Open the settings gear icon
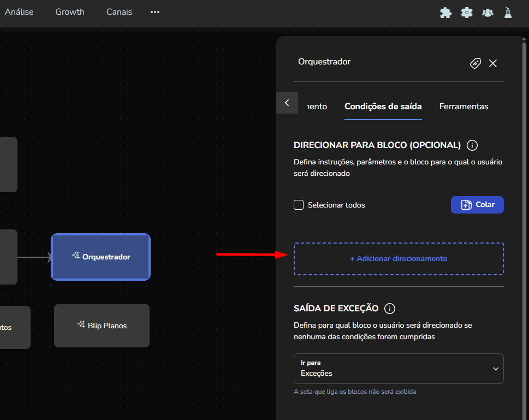The width and height of the screenshot is (529, 420). (x=467, y=13)
